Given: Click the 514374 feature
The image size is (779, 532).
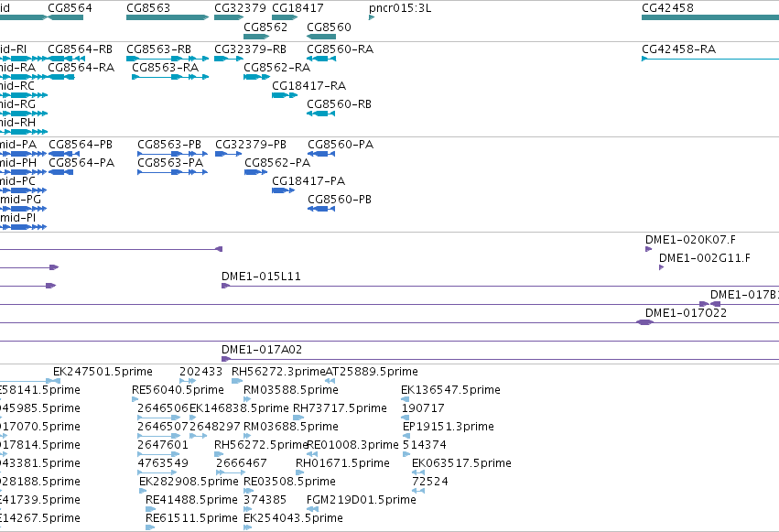Looking at the screenshot, I should (406, 454).
